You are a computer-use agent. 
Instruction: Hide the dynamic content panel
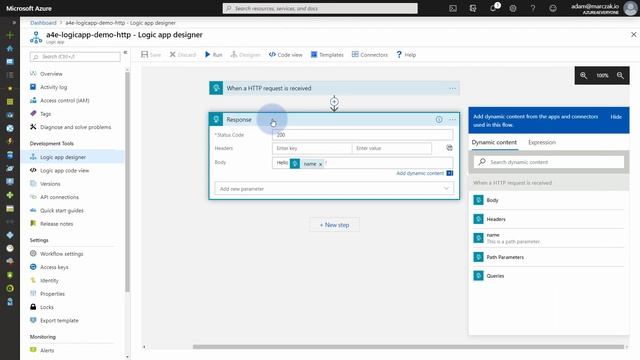pos(616,117)
